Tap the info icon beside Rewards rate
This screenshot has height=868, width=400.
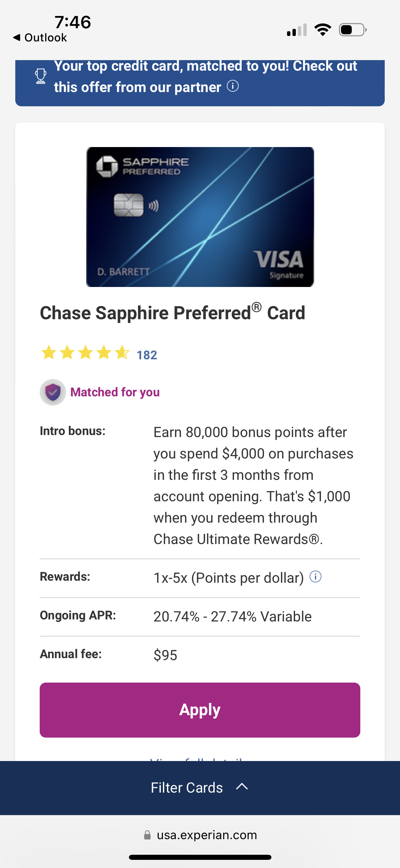coord(316,577)
